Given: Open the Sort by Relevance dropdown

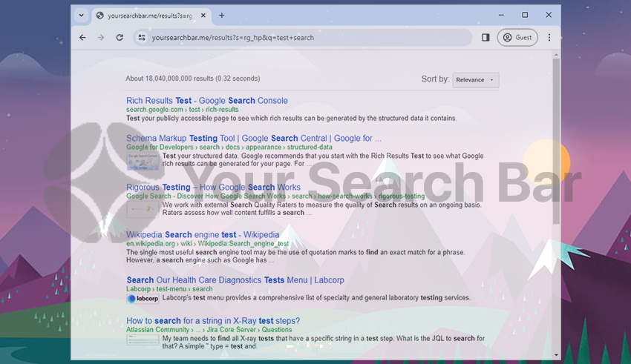Looking at the screenshot, I should coord(476,79).
